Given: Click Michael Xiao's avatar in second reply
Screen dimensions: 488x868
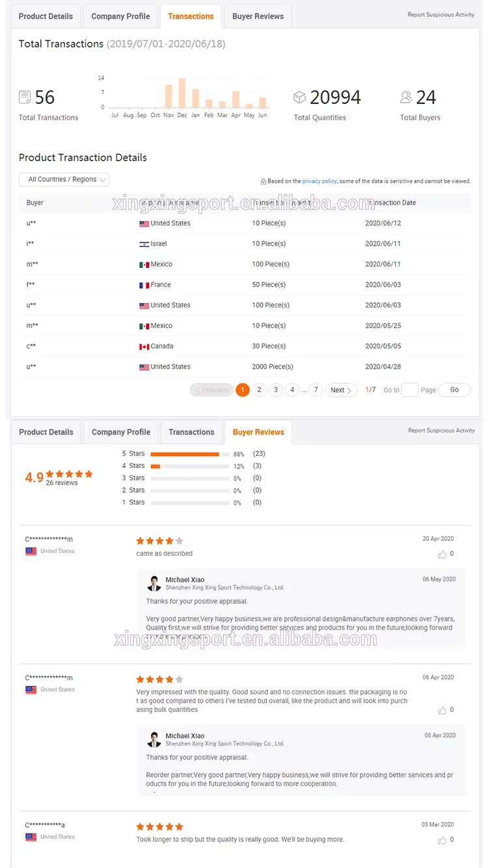Looking at the screenshot, I should 154,739.
